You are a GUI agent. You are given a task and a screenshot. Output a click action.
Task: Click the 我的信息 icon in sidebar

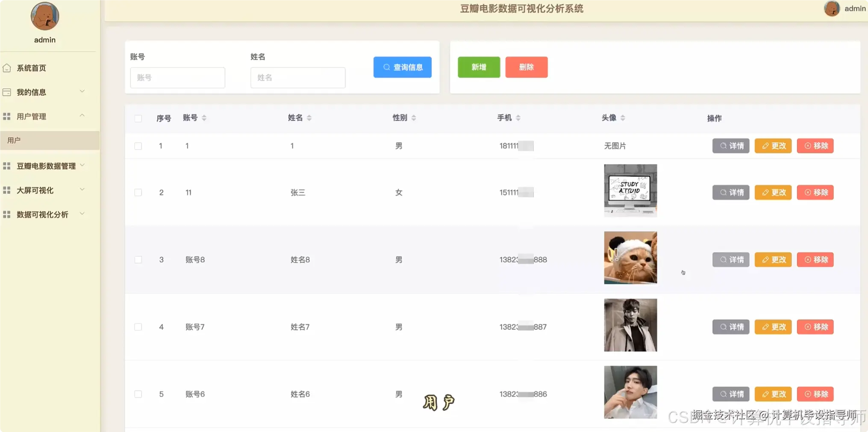pyautogui.click(x=6, y=92)
